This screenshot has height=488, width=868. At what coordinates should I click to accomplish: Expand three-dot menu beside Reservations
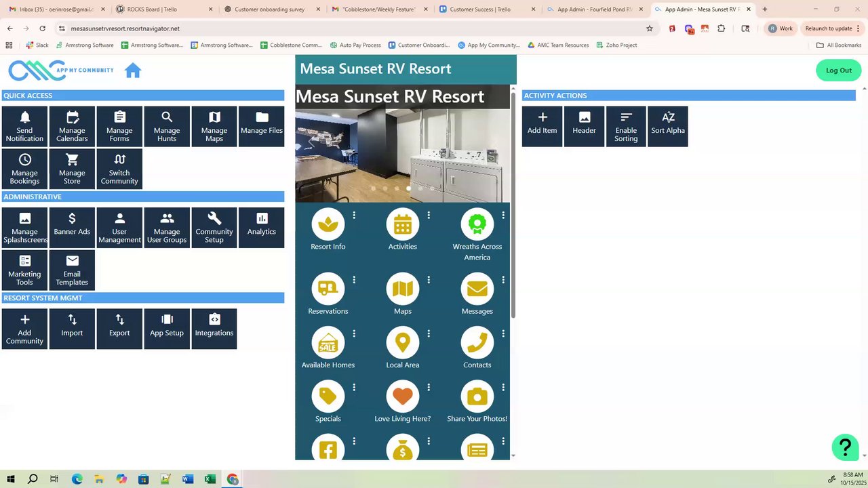(x=354, y=280)
